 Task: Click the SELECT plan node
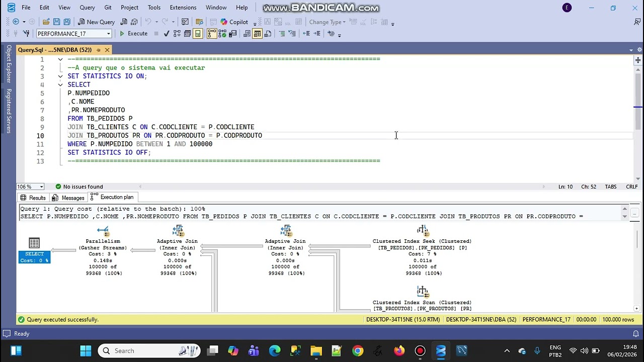pos(34,250)
